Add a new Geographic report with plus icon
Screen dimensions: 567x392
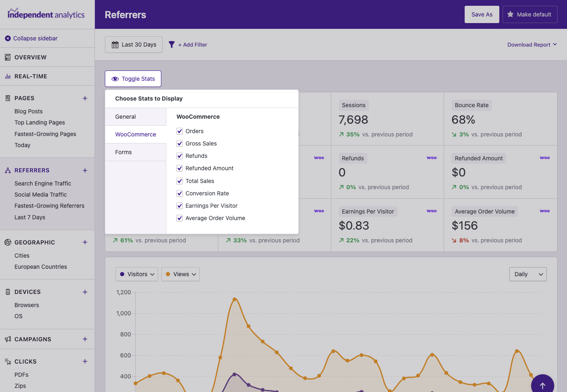tap(85, 242)
